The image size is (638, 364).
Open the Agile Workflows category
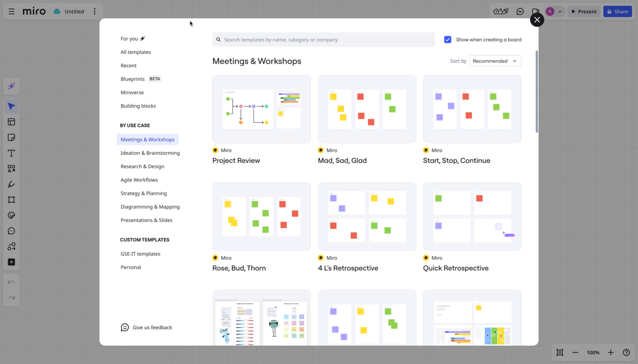139,180
